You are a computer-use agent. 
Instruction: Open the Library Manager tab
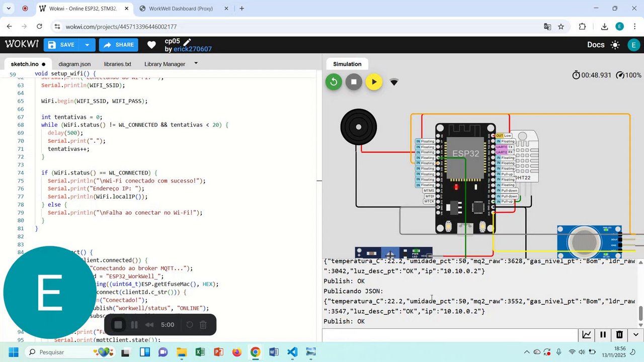pyautogui.click(x=165, y=64)
